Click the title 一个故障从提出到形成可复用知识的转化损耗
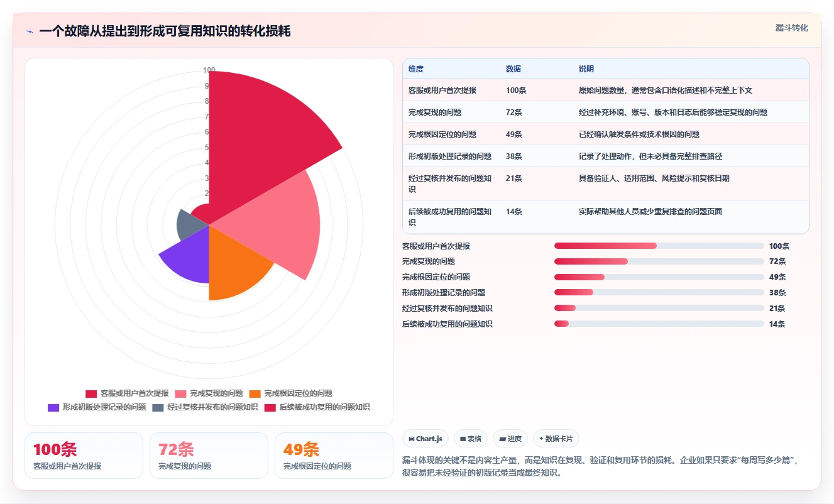The width and height of the screenshot is (834, 504). click(165, 31)
